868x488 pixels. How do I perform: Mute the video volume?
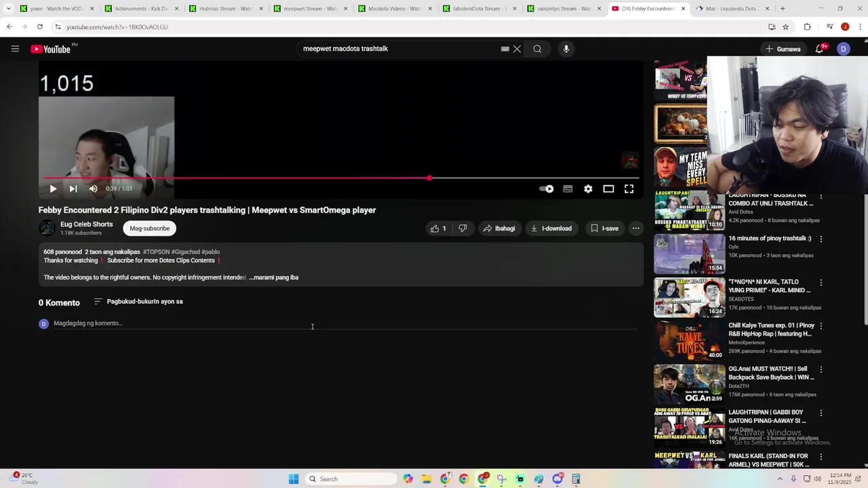[94, 189]
